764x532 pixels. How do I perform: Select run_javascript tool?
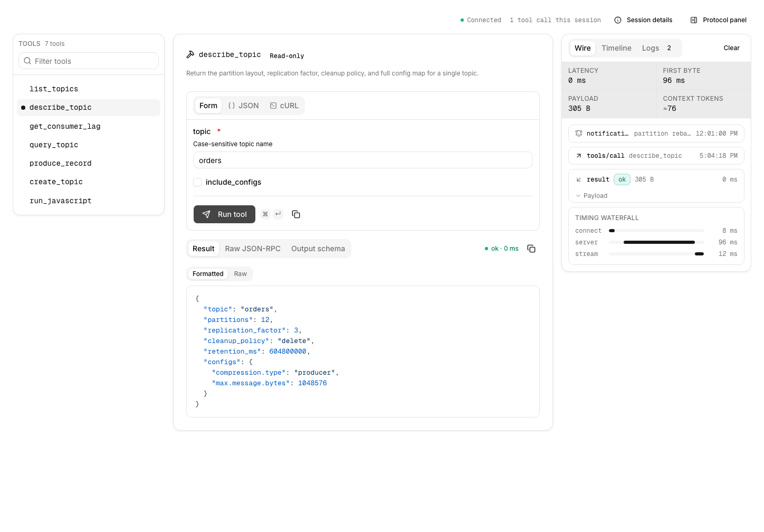point(89,201)
